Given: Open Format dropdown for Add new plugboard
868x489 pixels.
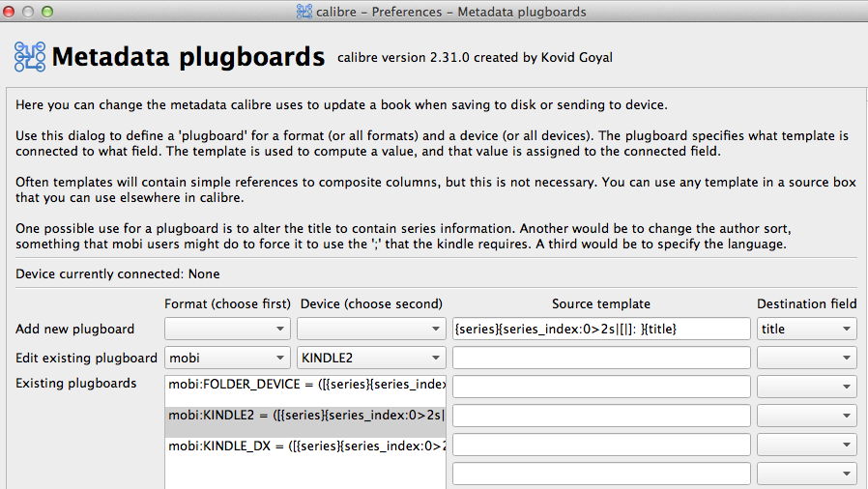Looking at the screenshot, I should [x=227, y=330].
